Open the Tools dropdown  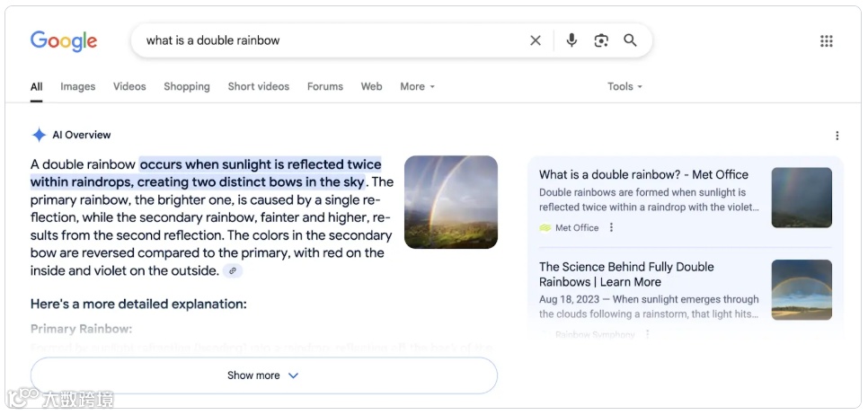pos(624,87)
